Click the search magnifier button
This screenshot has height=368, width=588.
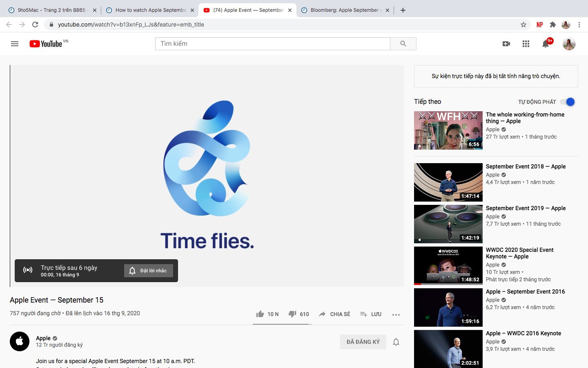(403, 44)
